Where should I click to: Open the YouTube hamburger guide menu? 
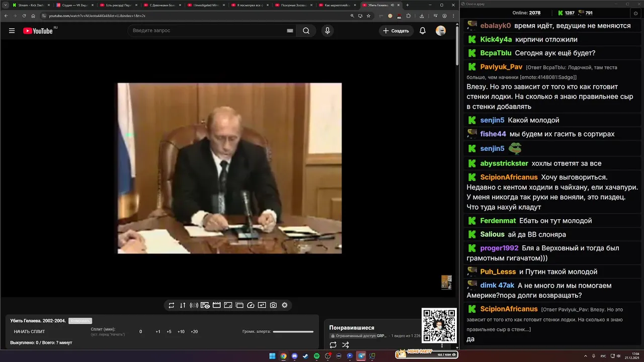tap(12, 31)
